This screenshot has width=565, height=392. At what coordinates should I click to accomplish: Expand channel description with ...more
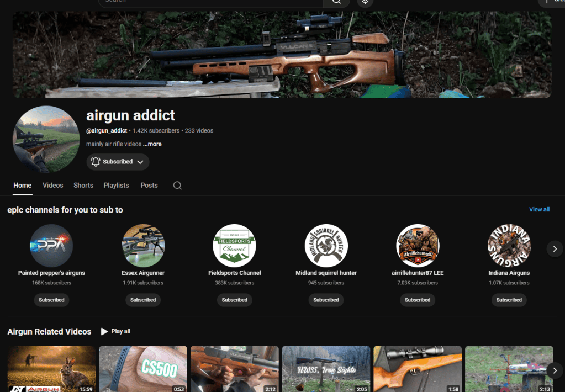[152, 144]
